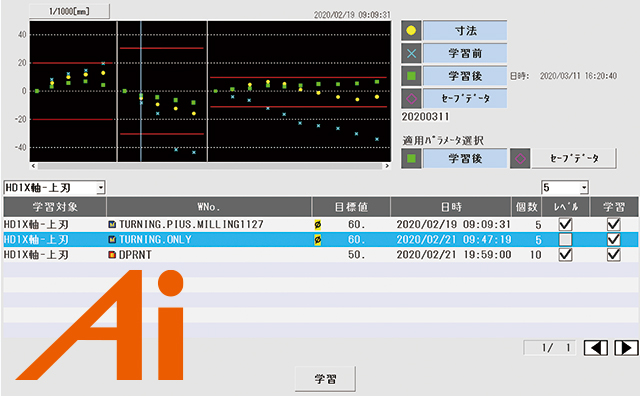Screen dimensions: 640x396
Task: Go to next page with right arrow
Action: 627,348
